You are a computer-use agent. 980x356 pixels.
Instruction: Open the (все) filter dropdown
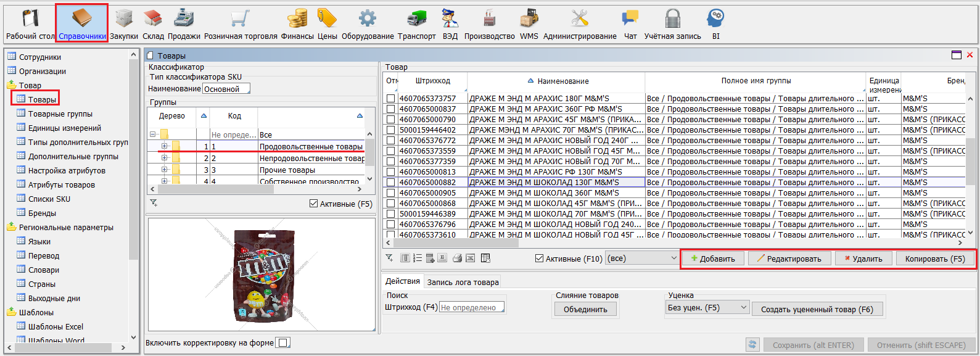point(642,259)
